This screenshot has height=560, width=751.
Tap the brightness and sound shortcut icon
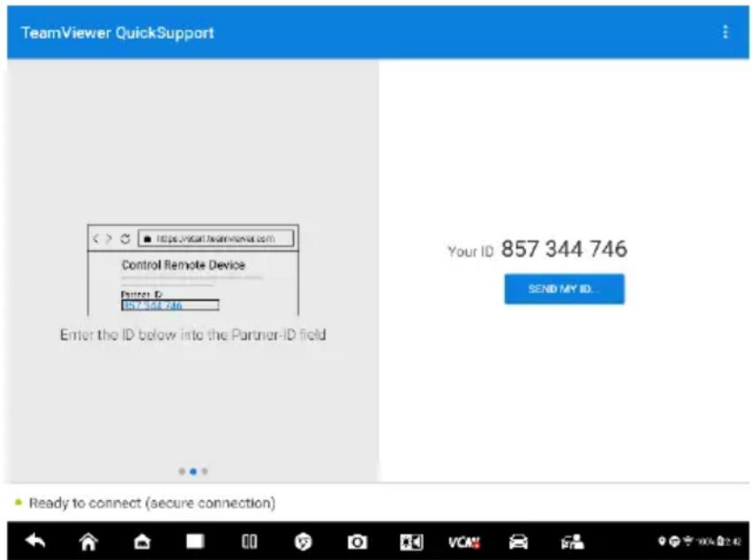[411, 541]
